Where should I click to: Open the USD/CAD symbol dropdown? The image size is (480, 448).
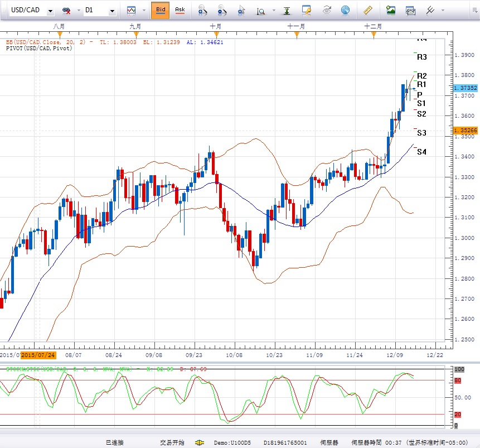50,11
